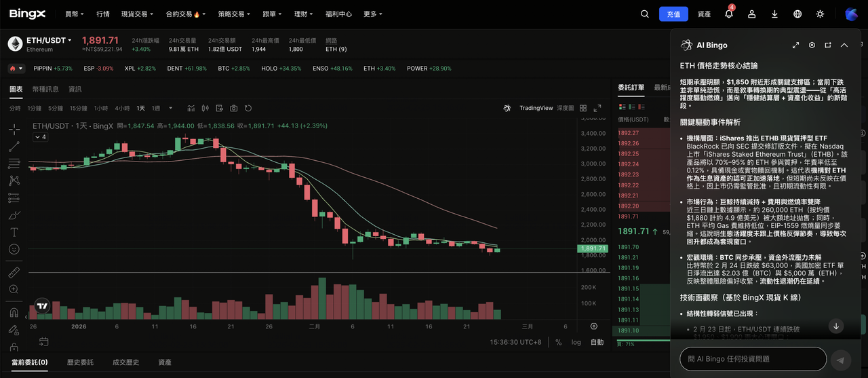Select the 4小時 timeframe
Viewport: 868px width, 378px height.
(122, 108)
